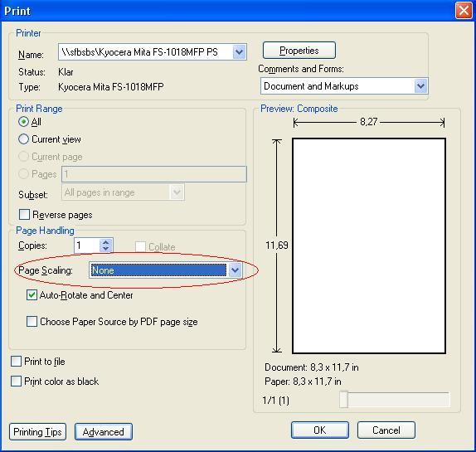Choose the Current view radio button
476x452 pixels.
[23, 139]
